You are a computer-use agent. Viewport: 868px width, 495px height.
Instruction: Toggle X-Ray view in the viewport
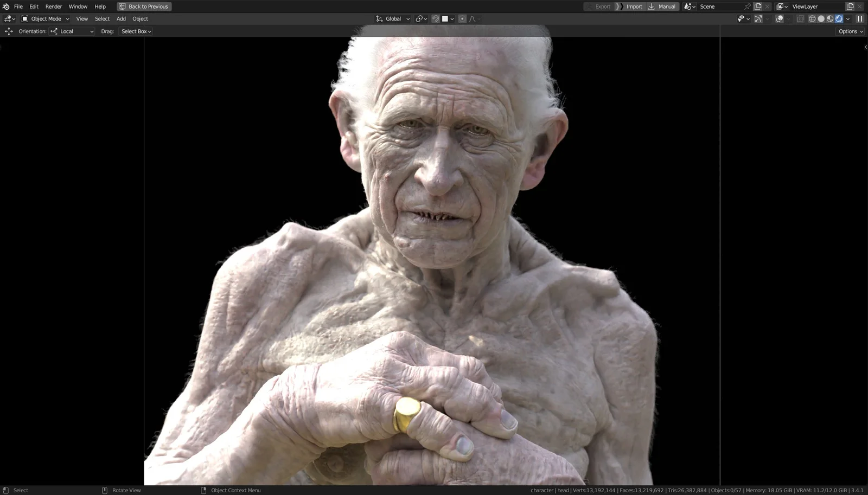(x=799, y=18)
